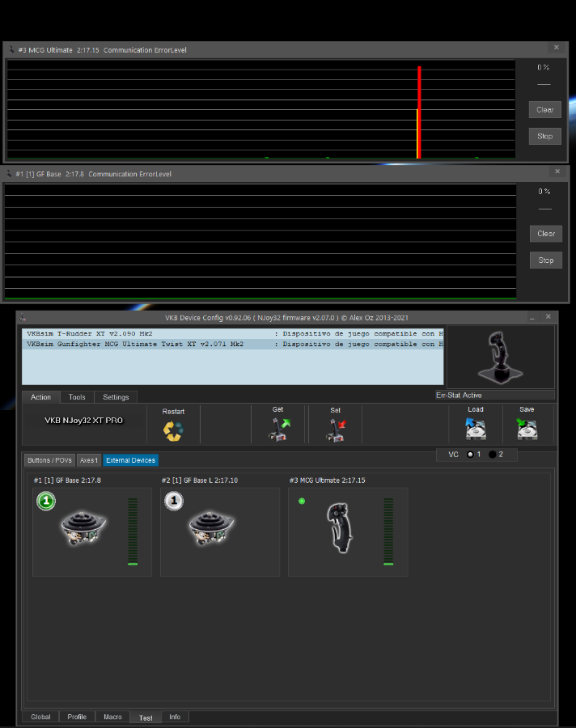Image resolution: width=576 pixels, height=728 pixels.
Task: Click the #2 [1] GF Base L 2:17.10 label
Action: click(200, 480)
